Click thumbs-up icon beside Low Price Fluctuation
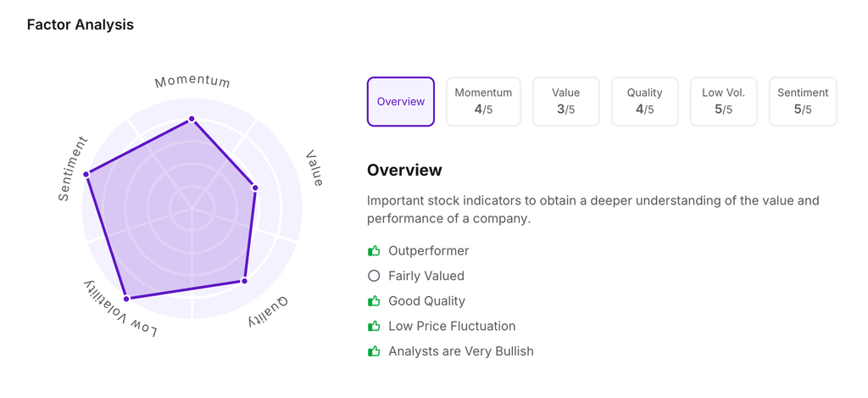 point(374,326)
